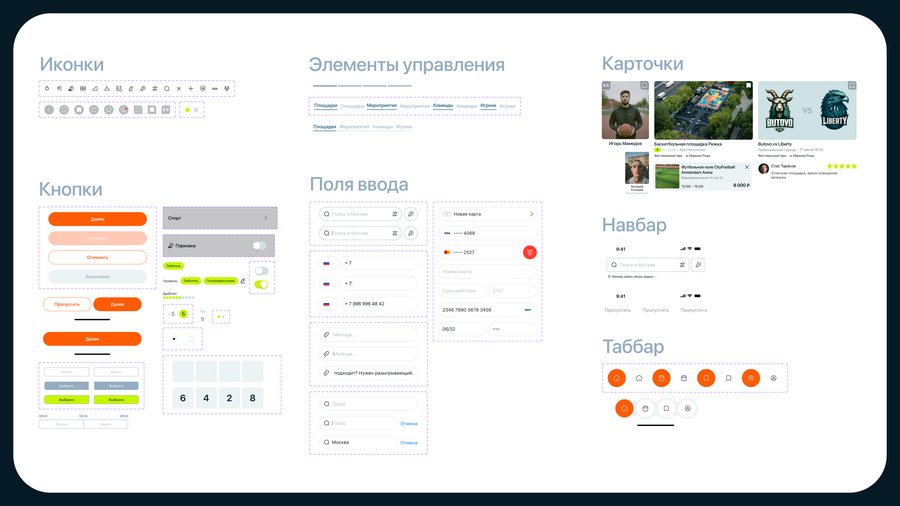900x506 pixels.
Task: Click the code digit cell showing 6
Action: (x=183, y=398)
